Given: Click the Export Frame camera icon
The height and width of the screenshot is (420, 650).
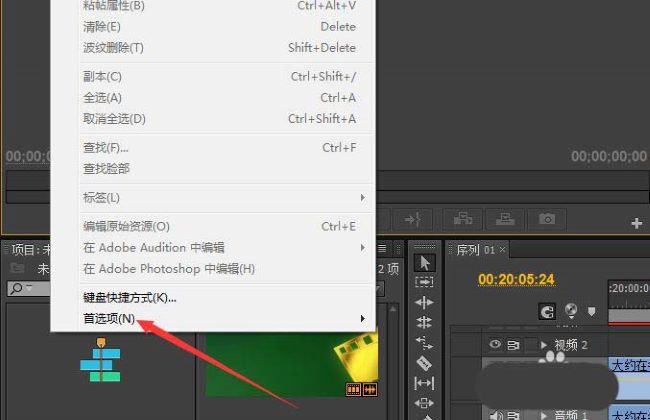Looking at the screenshot, I should [547, 218].
